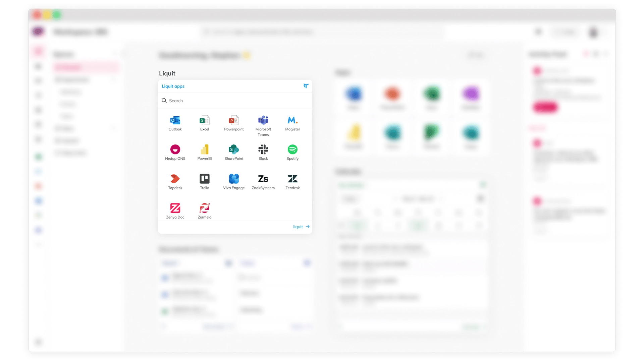Screen dimensions: 644x362
Task: Open the Magister app
Action: (x=292, y=122)
